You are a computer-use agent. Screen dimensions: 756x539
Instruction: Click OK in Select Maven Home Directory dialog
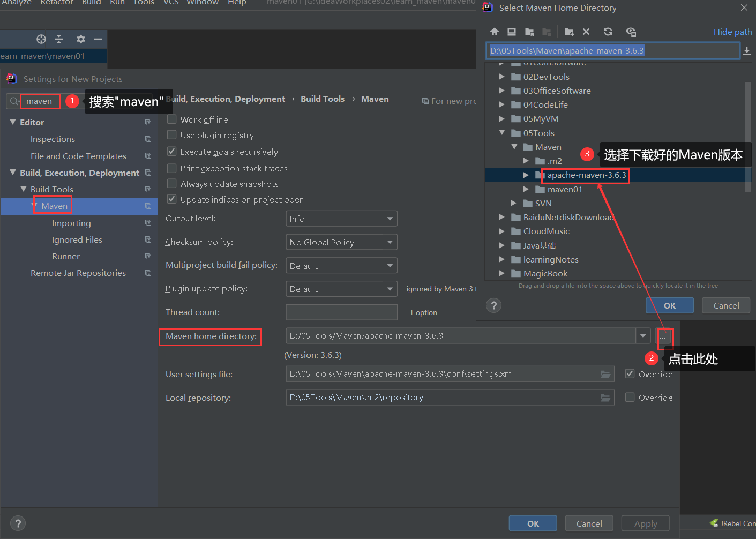(x=670, y=305)
